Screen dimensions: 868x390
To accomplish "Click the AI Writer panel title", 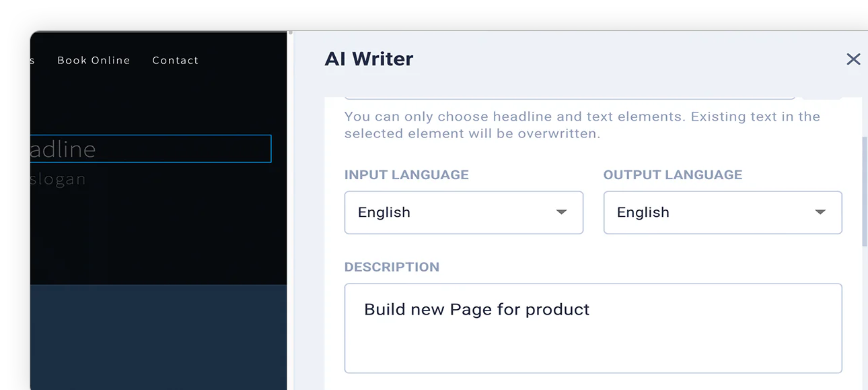I will (369, 59).
